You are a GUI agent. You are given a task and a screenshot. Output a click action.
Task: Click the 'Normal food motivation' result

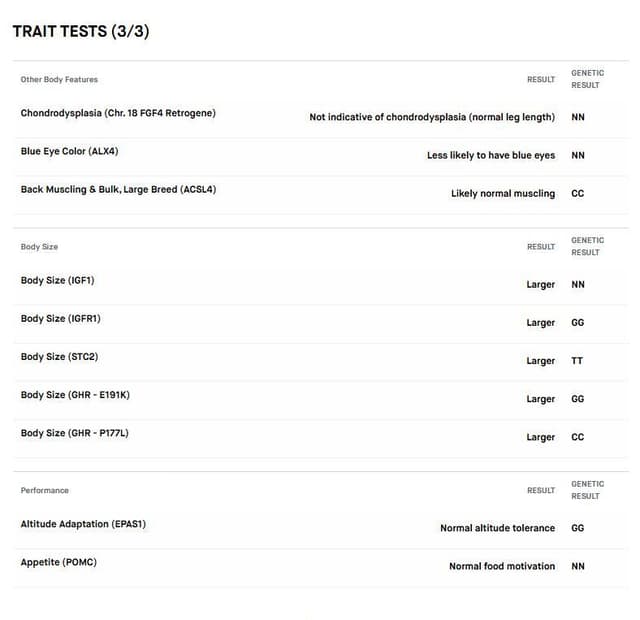pos(502,567)
